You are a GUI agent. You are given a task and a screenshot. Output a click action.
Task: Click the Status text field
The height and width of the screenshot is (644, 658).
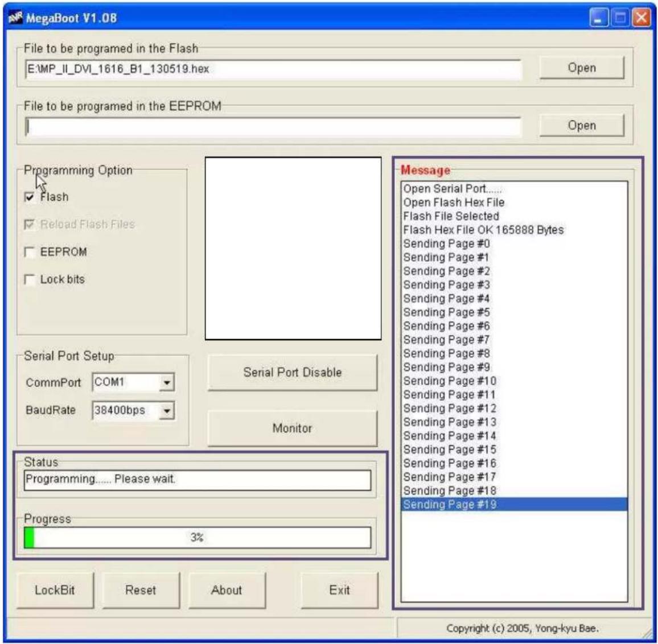pos(198,480)
